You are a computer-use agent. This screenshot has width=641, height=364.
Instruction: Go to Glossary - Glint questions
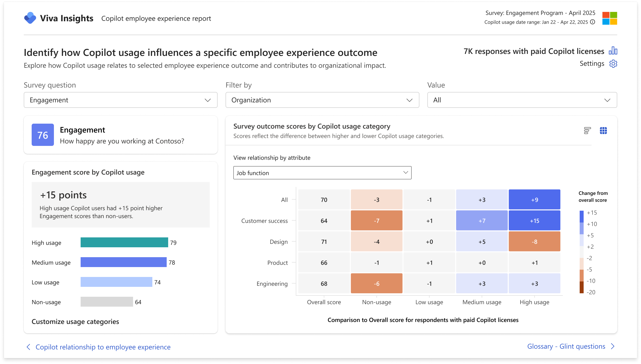[x=566, y=346]
